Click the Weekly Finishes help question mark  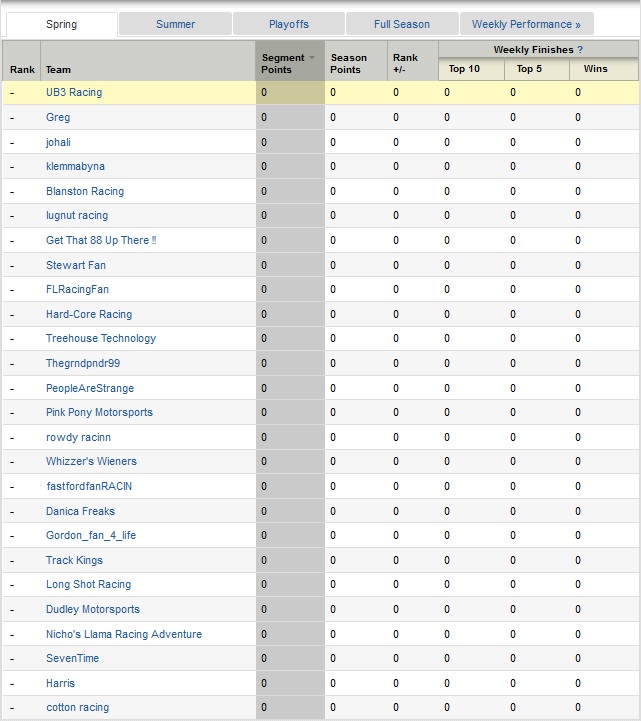580,49
